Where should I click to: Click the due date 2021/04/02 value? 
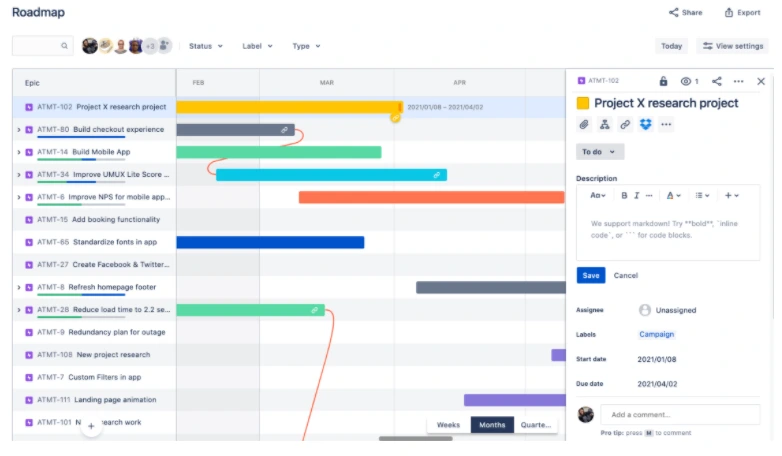click(657, 384)
